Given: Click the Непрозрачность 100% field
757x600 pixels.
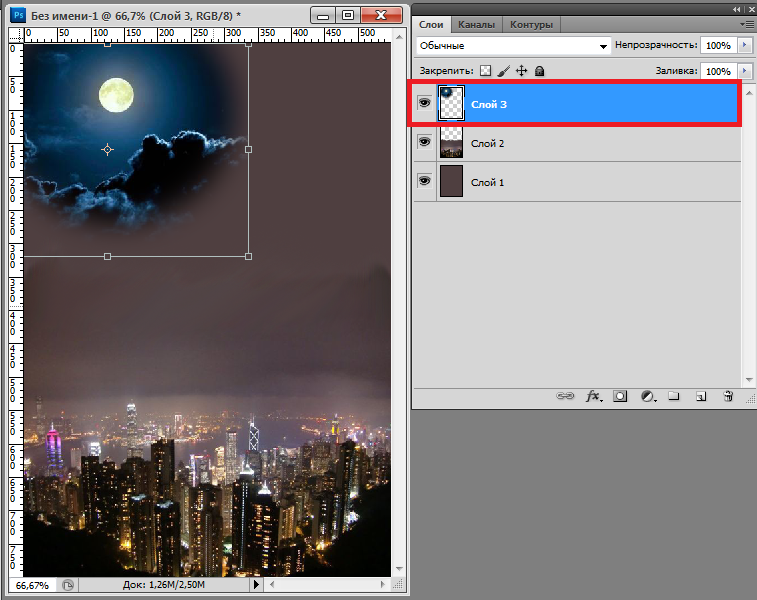Looking at the screenshot, I should (718, 45).
